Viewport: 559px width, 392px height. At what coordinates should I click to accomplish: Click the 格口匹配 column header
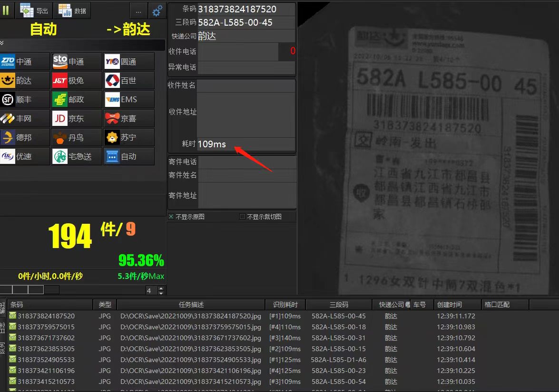[505, 305]
